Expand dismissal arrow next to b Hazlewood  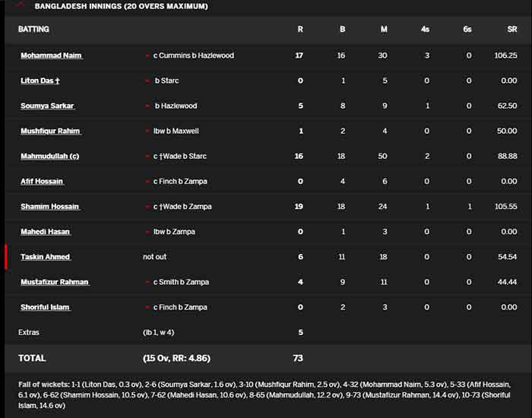(147, 106)
